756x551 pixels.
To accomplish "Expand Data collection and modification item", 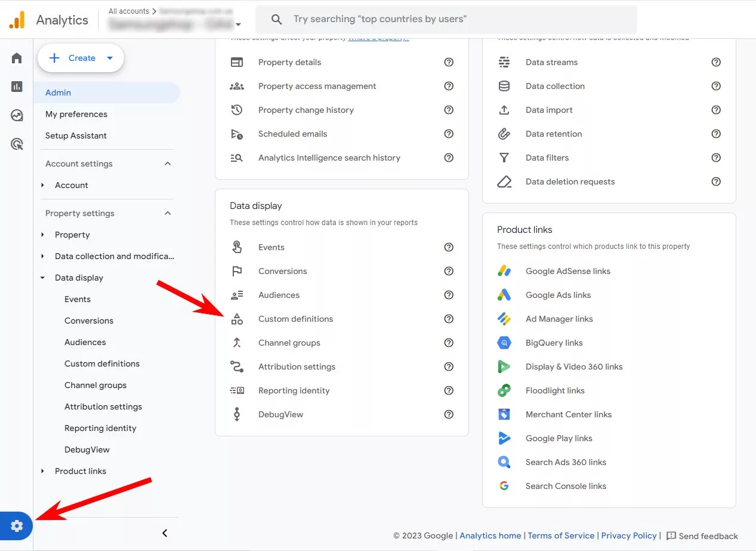I will [x=42, y=256].
